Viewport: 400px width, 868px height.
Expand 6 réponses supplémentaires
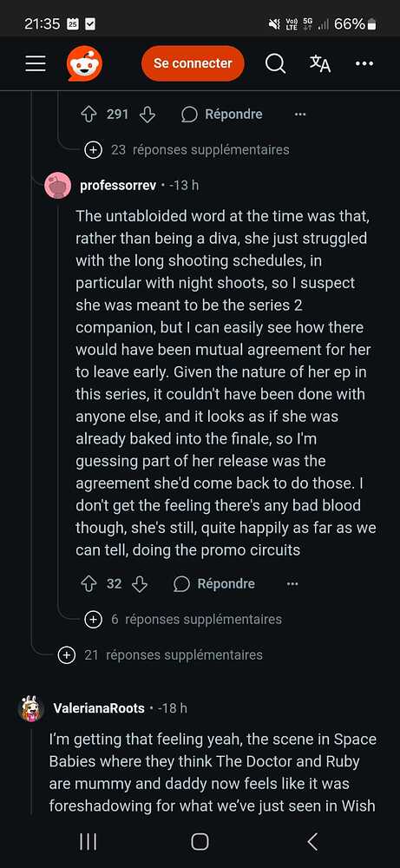click(183, 620)
